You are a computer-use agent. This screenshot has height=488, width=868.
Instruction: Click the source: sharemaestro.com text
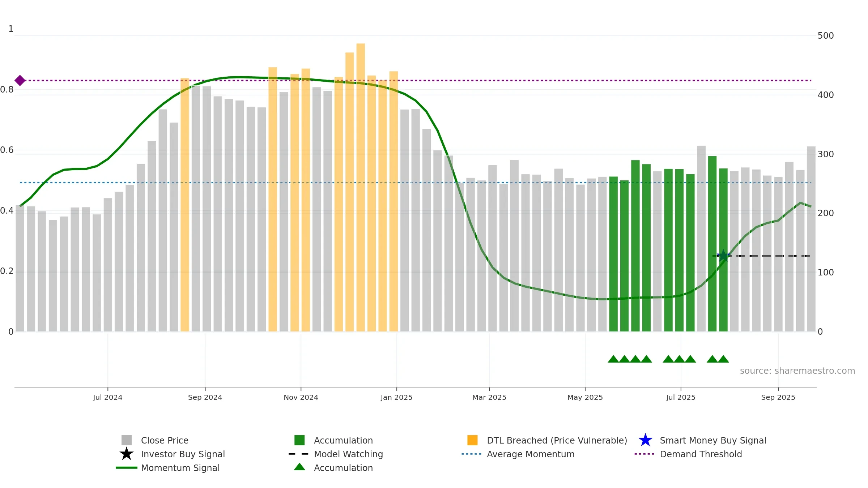[x=797, y=371]
